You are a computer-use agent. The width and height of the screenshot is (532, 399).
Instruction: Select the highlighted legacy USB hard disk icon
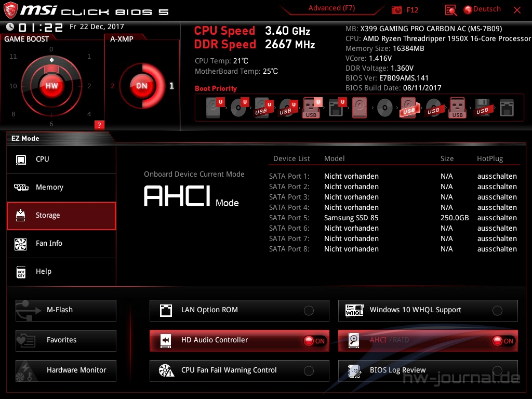coord(409,108)
